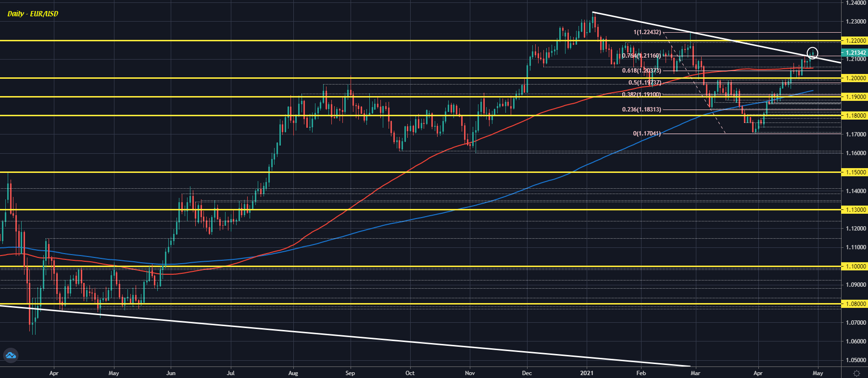Select the Daily - EUR/USD chart title
868x378 pixels.
click(33, 13)
